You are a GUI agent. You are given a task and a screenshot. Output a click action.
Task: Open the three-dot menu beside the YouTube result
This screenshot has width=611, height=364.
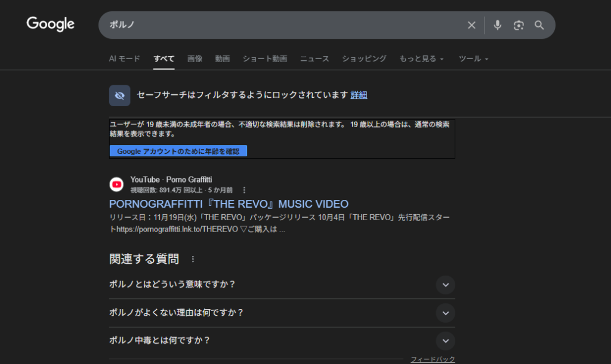[244, 190]
